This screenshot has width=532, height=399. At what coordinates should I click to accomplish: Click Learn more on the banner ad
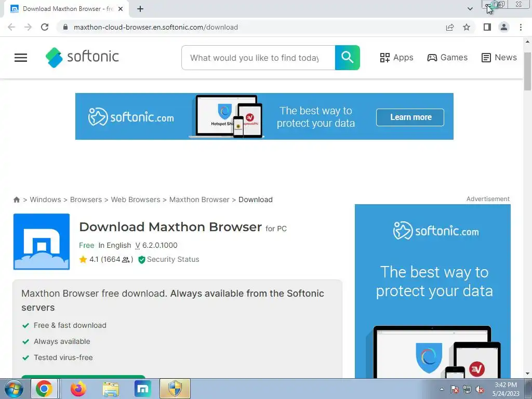click(x=410, y=117)
